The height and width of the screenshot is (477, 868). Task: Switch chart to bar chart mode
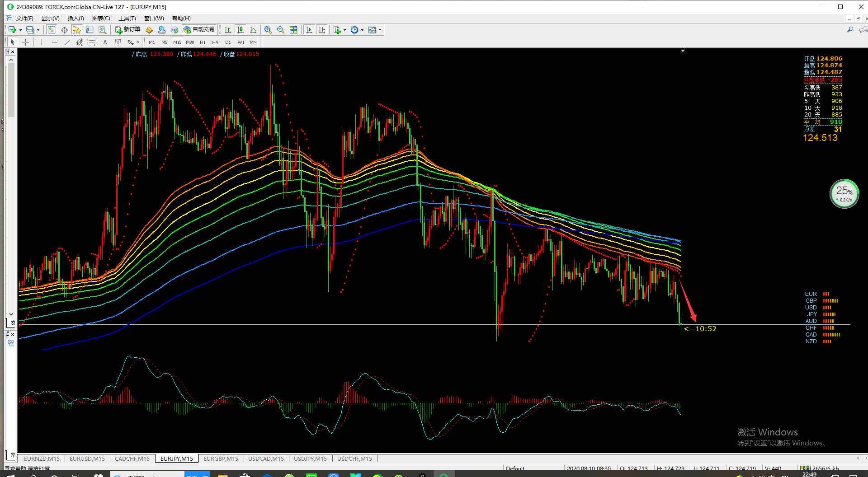[x=228, y=30]
